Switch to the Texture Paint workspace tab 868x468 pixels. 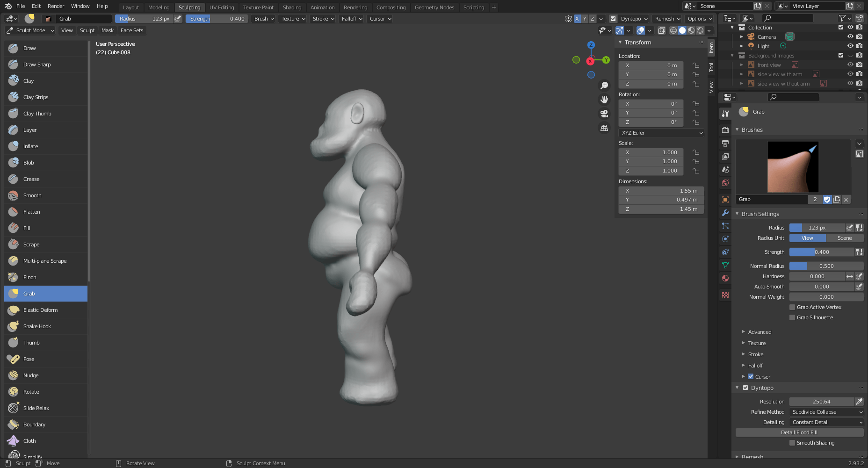pyautogui.click(x=258, y=7)
